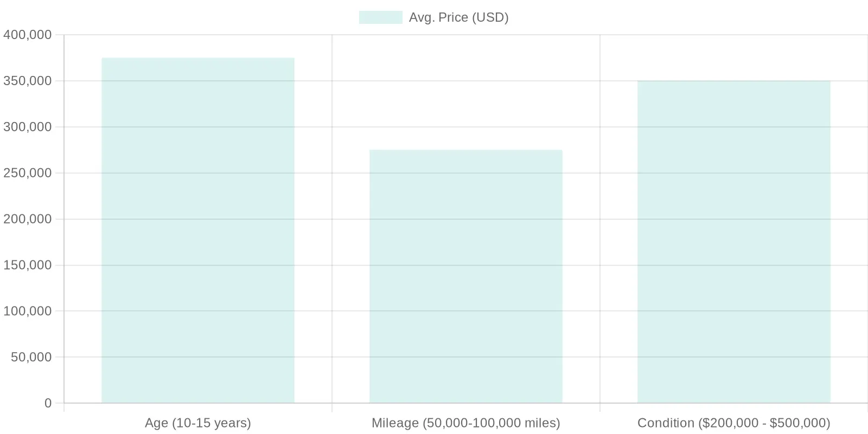
Task: Click the Mileage (50,000-100,000 miles) axis label
Action: point(466,423)
